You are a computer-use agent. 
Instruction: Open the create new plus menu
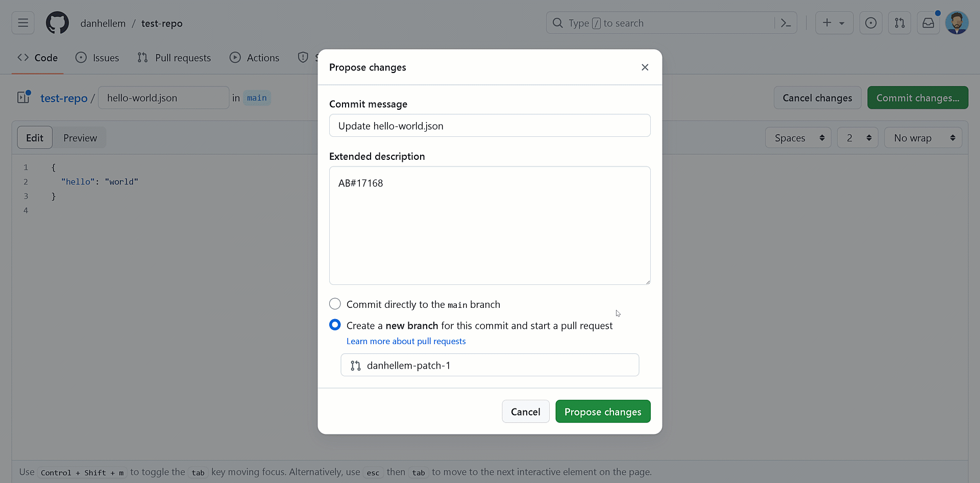click(x=835, y=23)
